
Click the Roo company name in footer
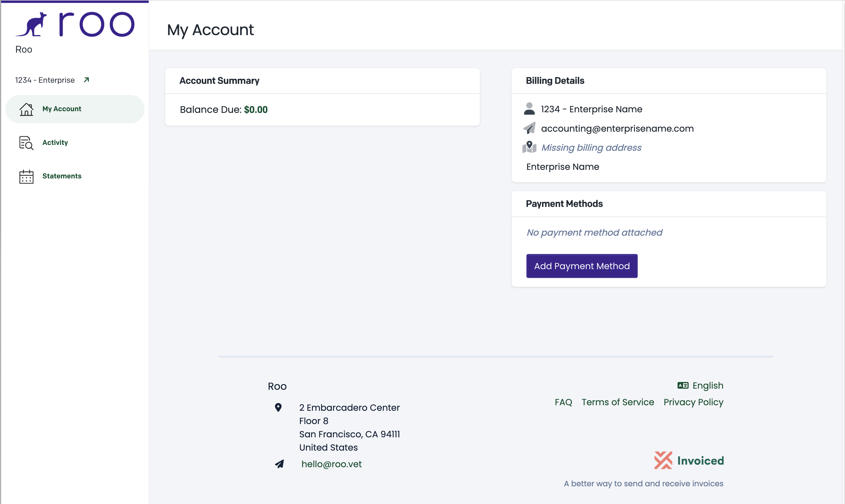pos(277,386)
